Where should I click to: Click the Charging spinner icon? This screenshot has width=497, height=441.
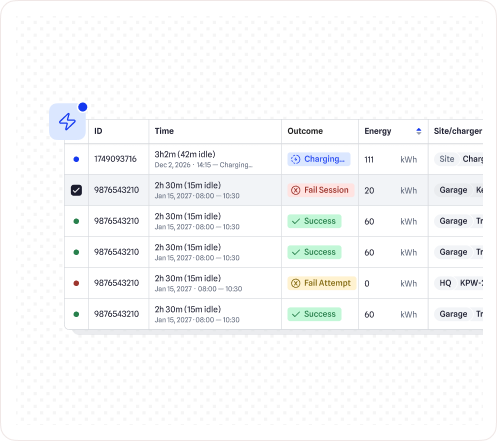pyautogui.click(x=296, y=159)
